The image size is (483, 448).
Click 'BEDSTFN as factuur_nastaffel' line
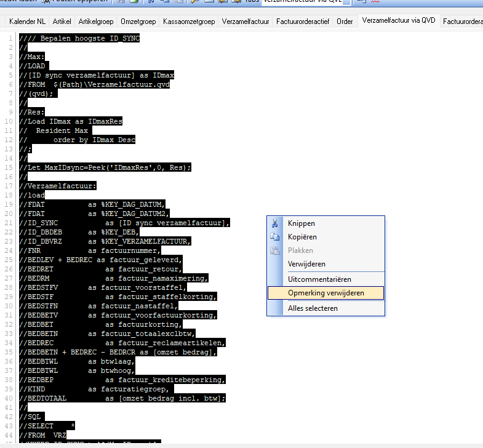coord(99,306)
